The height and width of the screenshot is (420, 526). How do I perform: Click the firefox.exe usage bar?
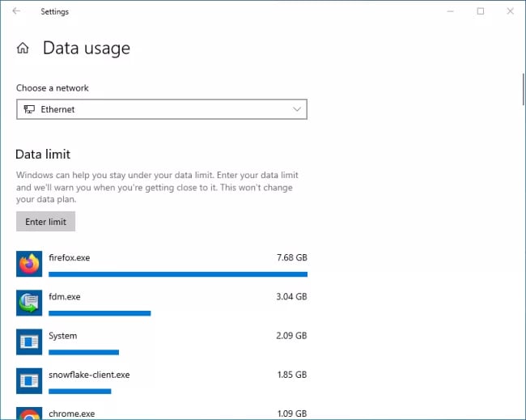tap(178, 274)
